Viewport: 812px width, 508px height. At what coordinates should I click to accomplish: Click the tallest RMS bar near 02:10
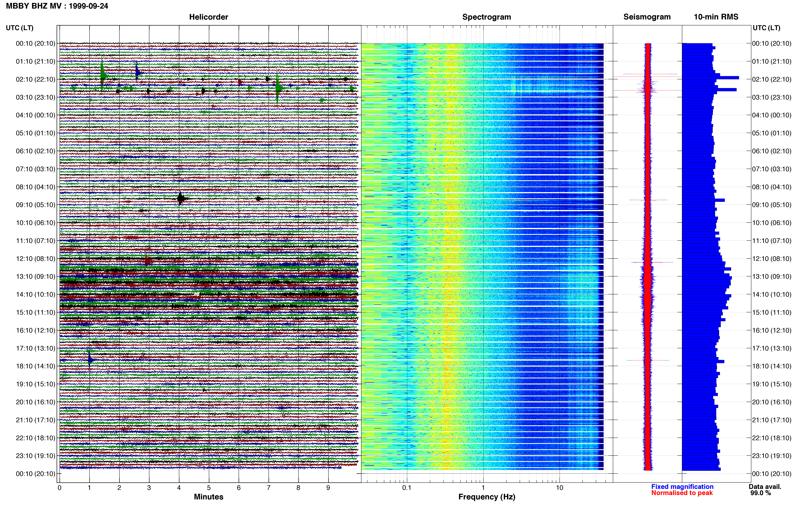[710, 78]
